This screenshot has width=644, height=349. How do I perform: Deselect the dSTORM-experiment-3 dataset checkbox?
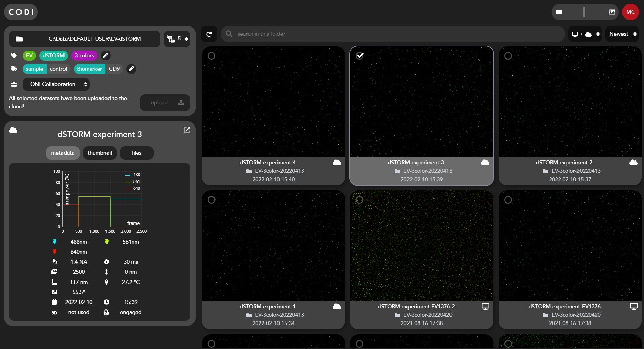(360, 56)
